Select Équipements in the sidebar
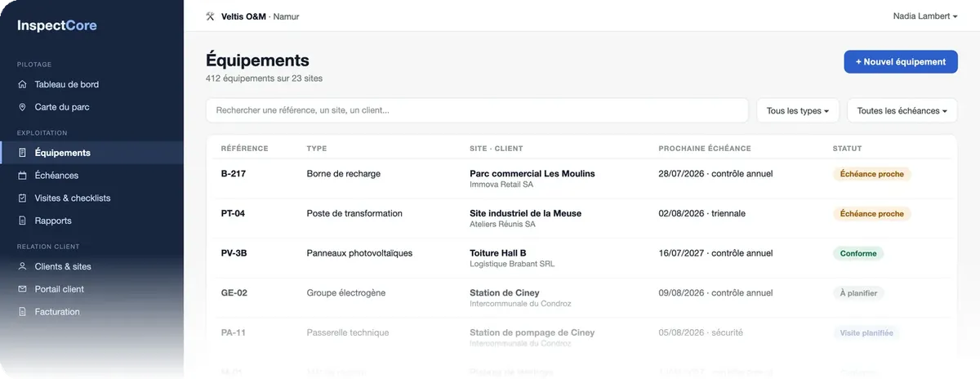This screenshot has width=980, height=379. point(91,153)
